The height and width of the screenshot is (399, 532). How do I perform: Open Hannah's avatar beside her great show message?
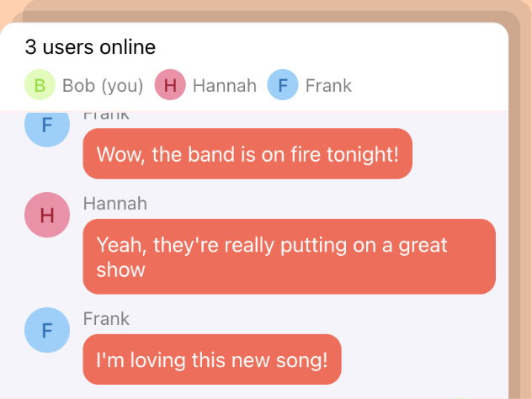(47, 215)
